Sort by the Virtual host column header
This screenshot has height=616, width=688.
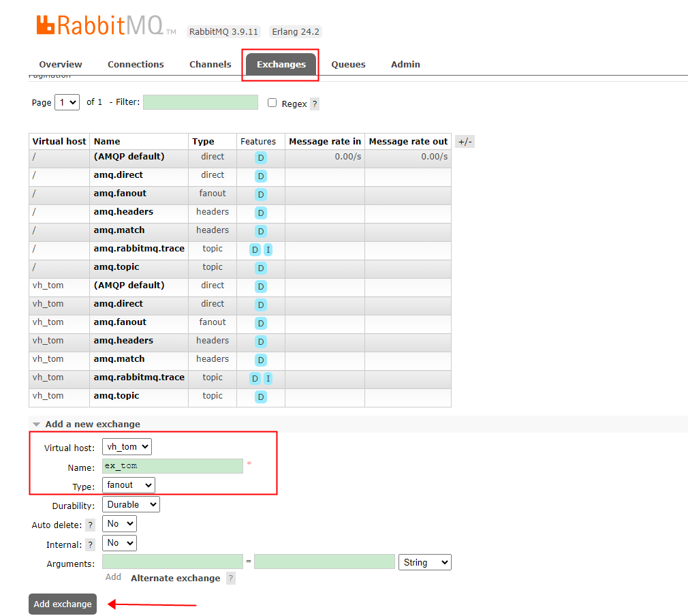coord(59,141)
